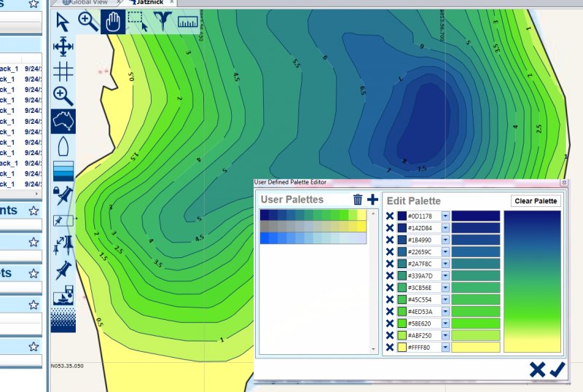
Task: Click the boat outline icon
Action: point(63,146)
